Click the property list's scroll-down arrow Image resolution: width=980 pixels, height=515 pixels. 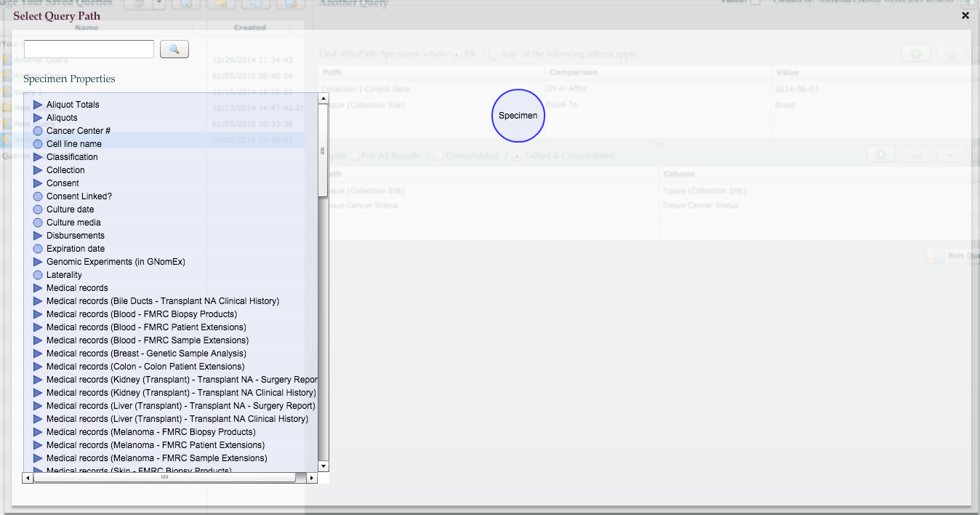click(x=324, y=466)
